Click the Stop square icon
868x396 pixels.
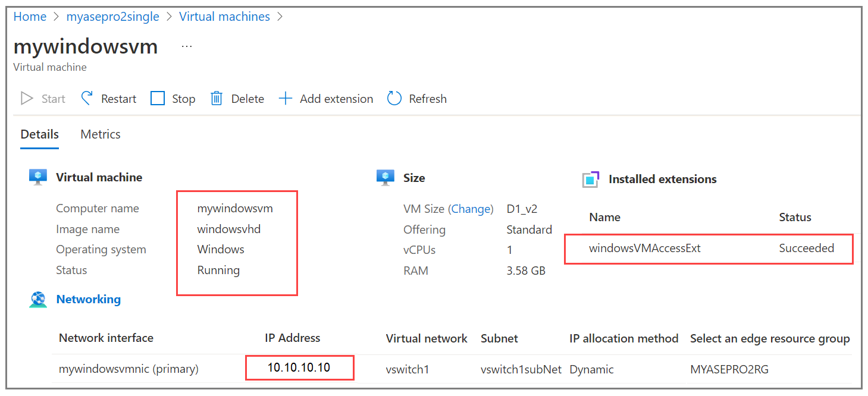[x=157, y=98]
